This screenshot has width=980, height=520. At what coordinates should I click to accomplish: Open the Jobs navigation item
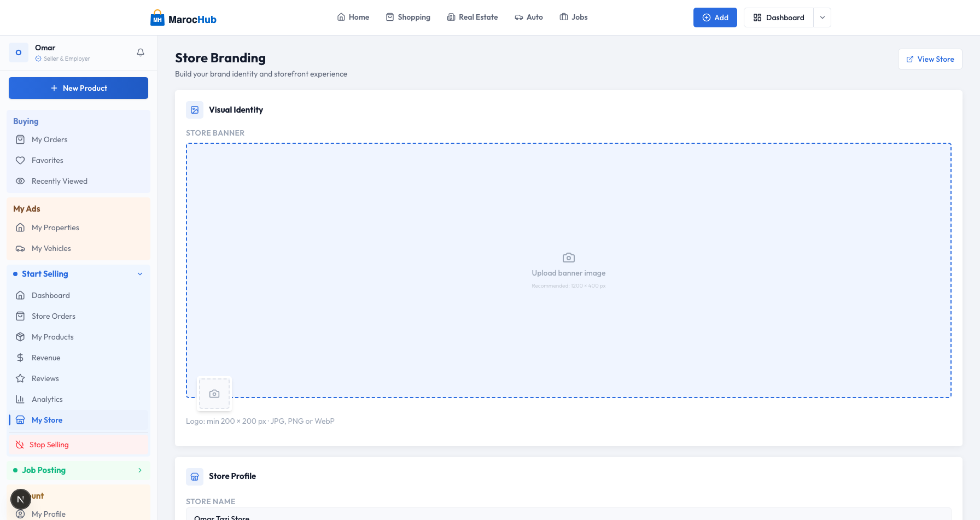click(573, 17)
